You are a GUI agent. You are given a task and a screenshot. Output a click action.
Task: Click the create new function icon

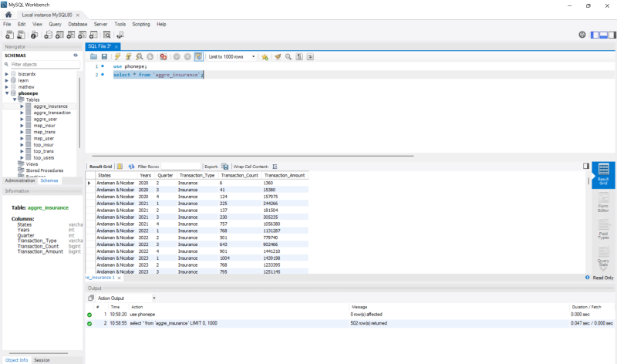pyautogui.click(x=93, y=35)
